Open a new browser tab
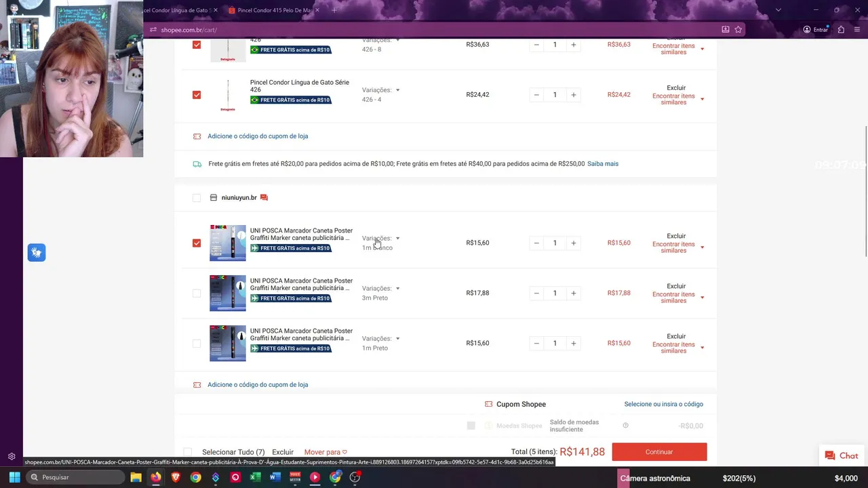The height and width of the screenshot is (488, 868). click(x=334, y=10)
